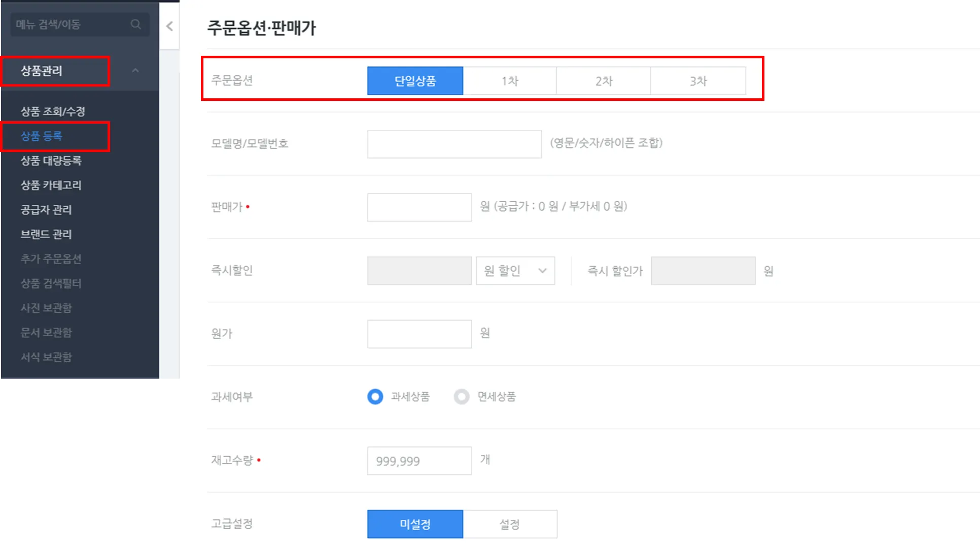Click the 모델명/모델번호 input field
The width and height of the screenshot is (980, 555).
454,144
